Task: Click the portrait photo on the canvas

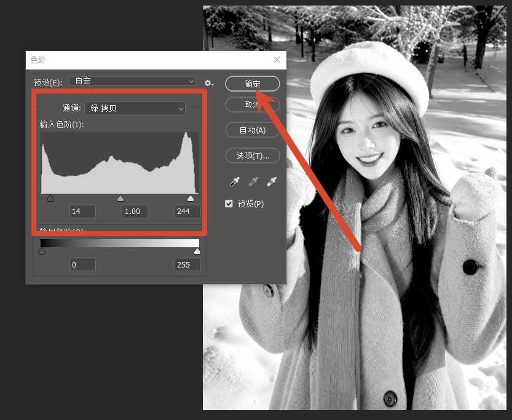Action: click(x=354, y=208)
